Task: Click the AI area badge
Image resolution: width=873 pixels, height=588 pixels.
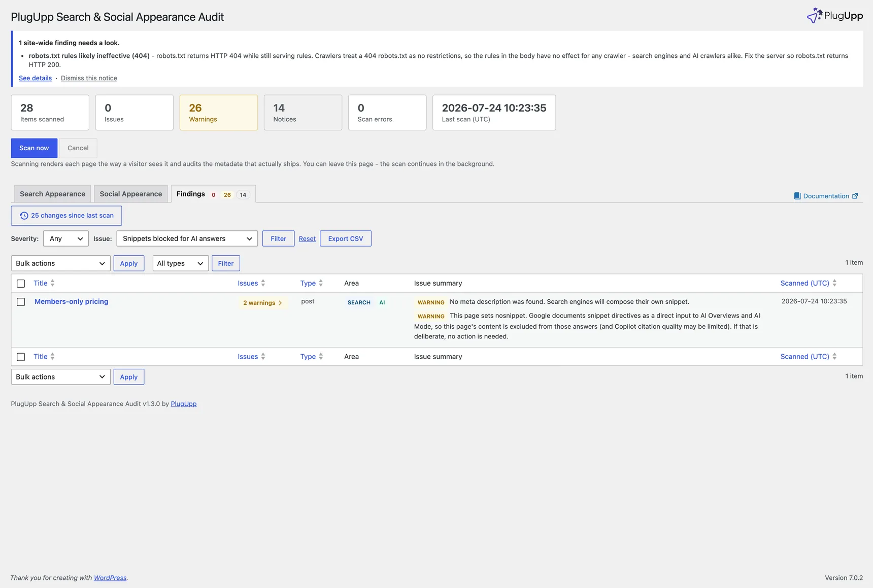Action: [382, 302]
